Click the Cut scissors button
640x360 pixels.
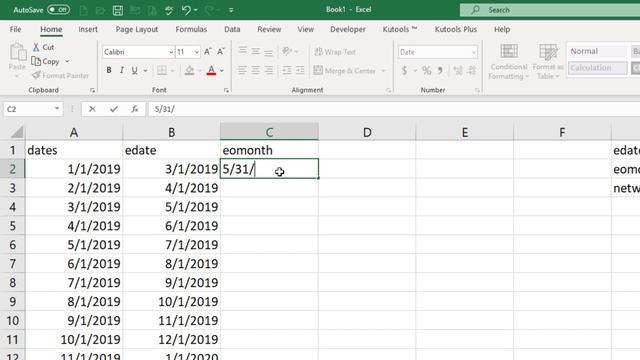tap(44, 47)
